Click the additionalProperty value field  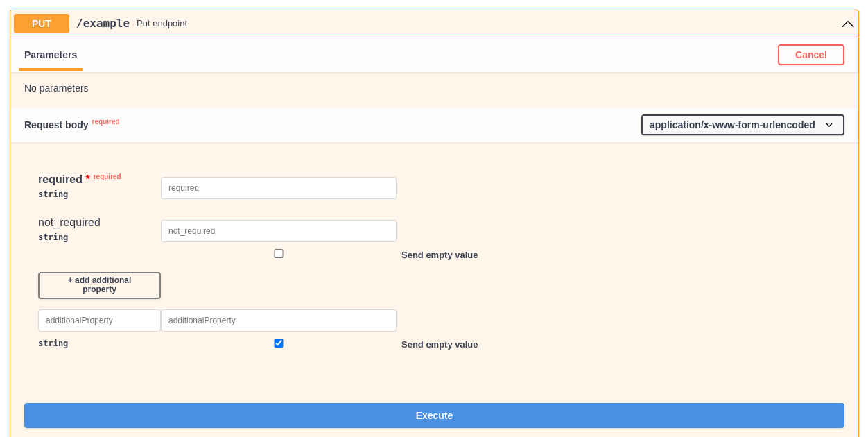[x=279, y=320]
